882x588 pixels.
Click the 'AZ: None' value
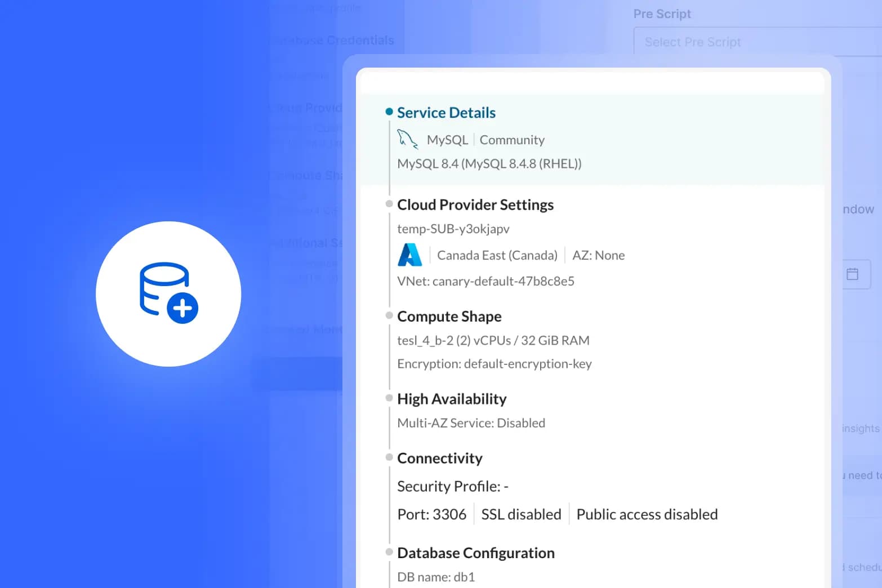click(599, 255)
